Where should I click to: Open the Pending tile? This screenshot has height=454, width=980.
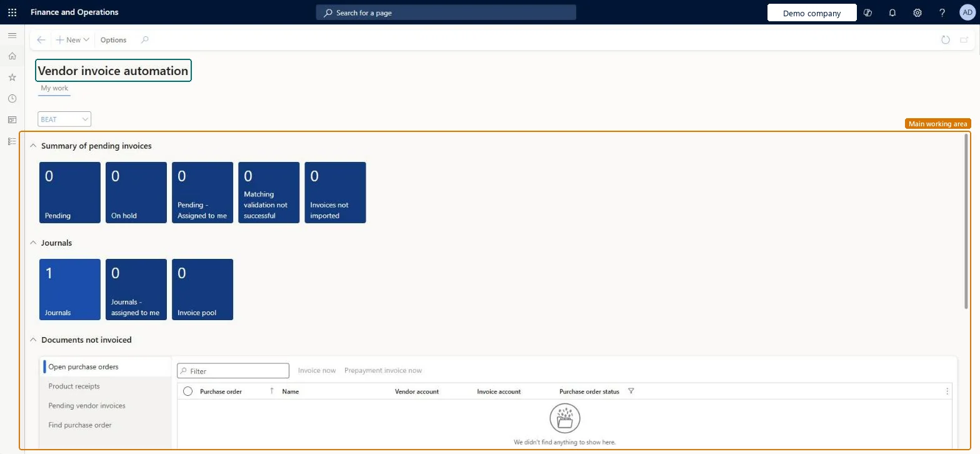coord(70,193)
